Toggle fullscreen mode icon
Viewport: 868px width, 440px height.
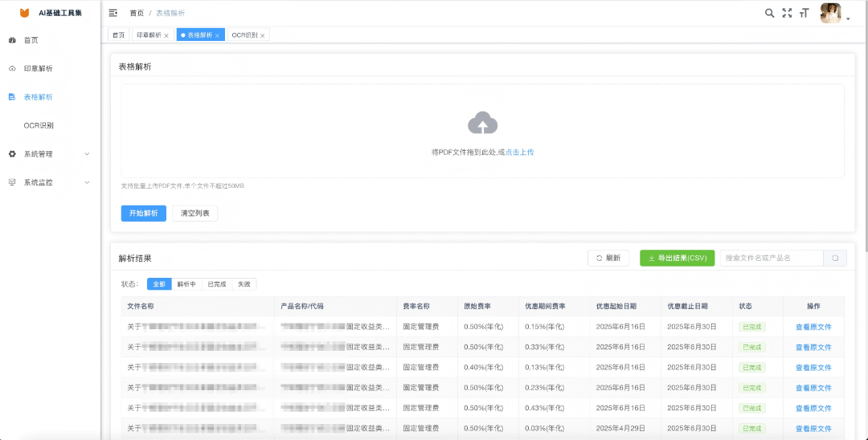coord(787,13)
